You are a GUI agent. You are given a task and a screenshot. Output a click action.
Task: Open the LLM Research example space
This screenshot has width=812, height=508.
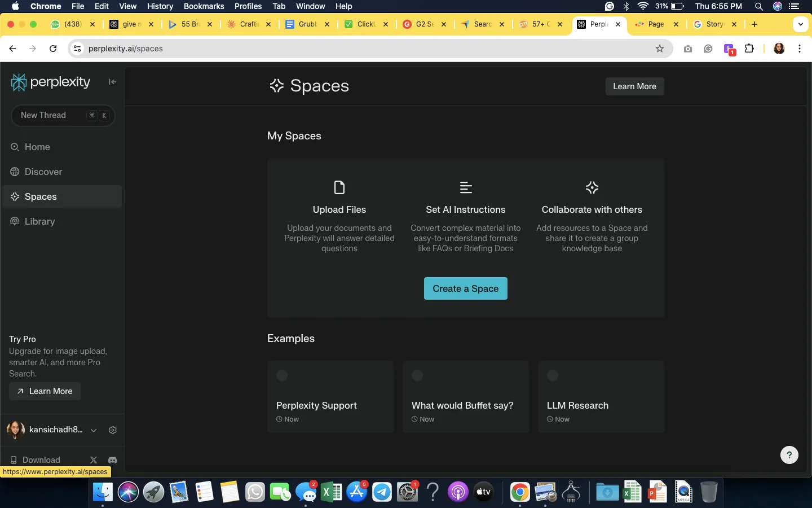pyautogui.click(x=601, y=397)
